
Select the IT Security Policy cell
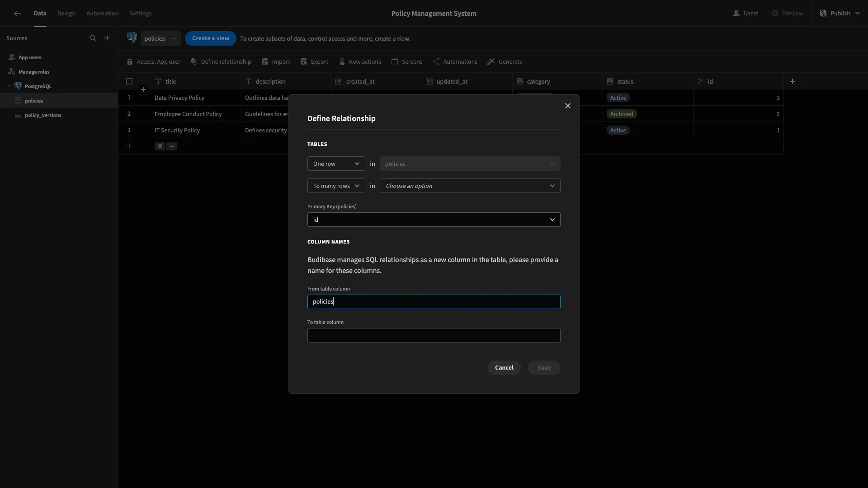pos(195,131)
